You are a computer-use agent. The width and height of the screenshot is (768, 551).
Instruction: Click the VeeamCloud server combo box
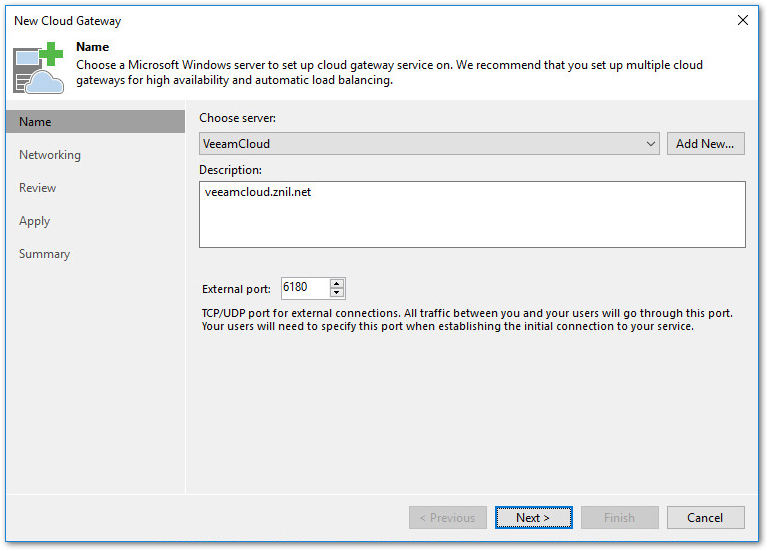[x=420, y=144]
